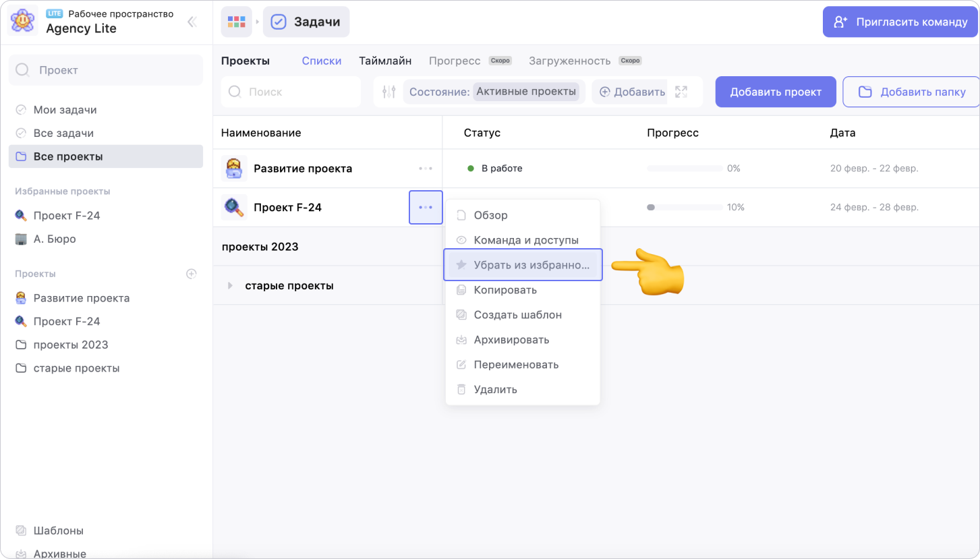Select Копировать in context menu
Image resolution: width=980 pixels, height=559 pixels.
[523, 290]
